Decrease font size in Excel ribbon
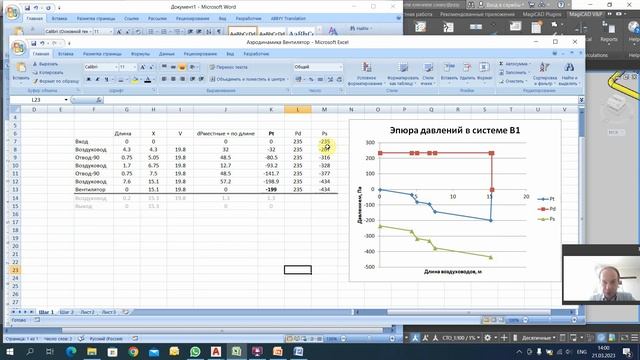This screenshot has width=640, height=360. point(151,67)
